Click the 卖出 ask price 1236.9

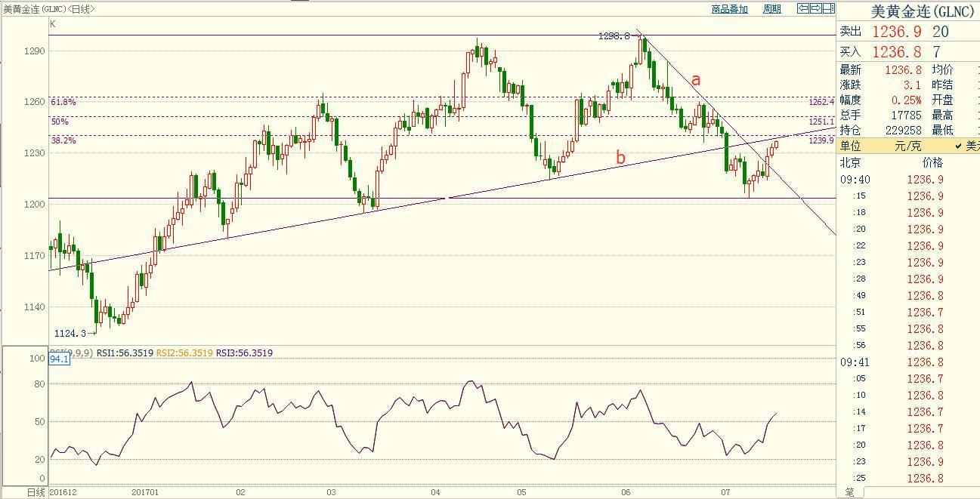(x=897, y=32)
